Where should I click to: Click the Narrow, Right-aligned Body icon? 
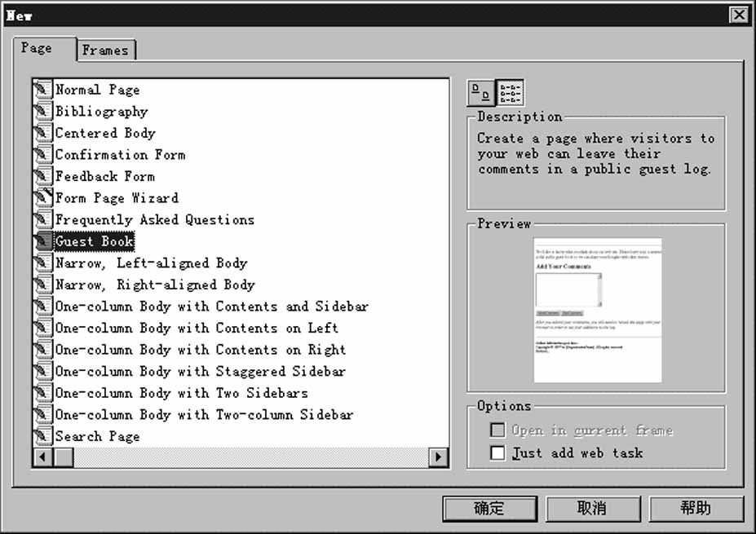[x=43, y=285]
